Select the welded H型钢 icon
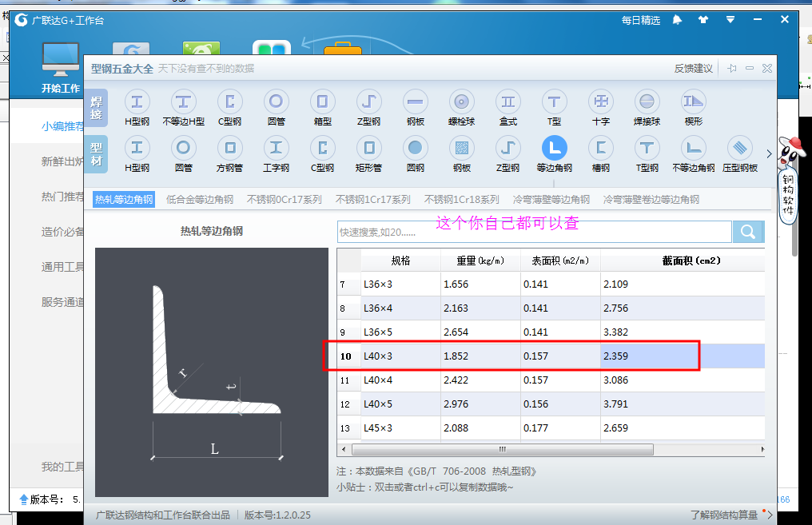The image size is (812, 525). [137, 101]
